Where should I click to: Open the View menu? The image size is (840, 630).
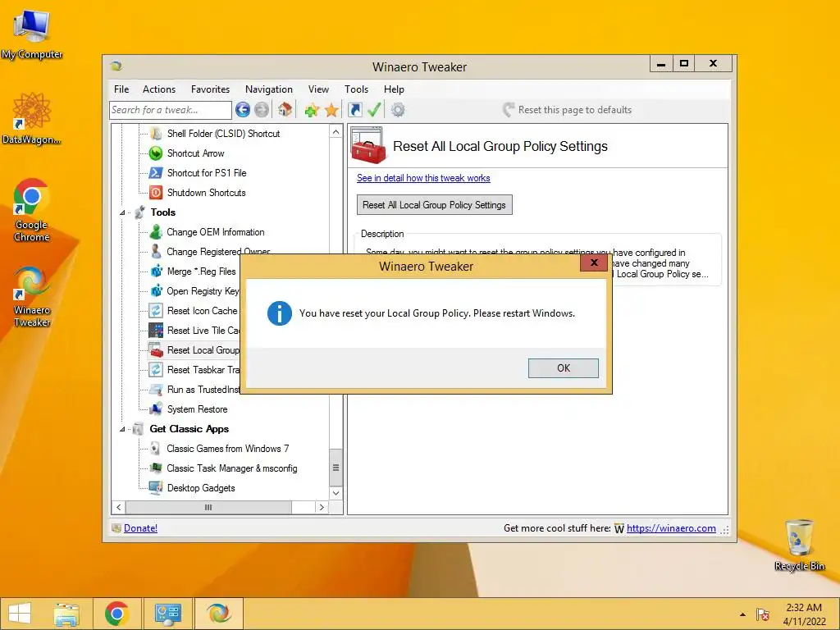coord(318,89)
